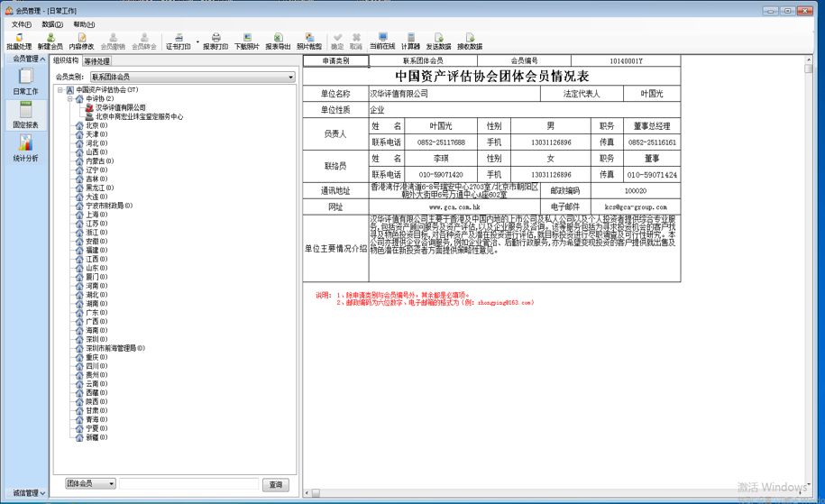Select the 深圳市前海管理局 tree node
Viewport: 825px width, 504px height.
(x=109, y=348)
